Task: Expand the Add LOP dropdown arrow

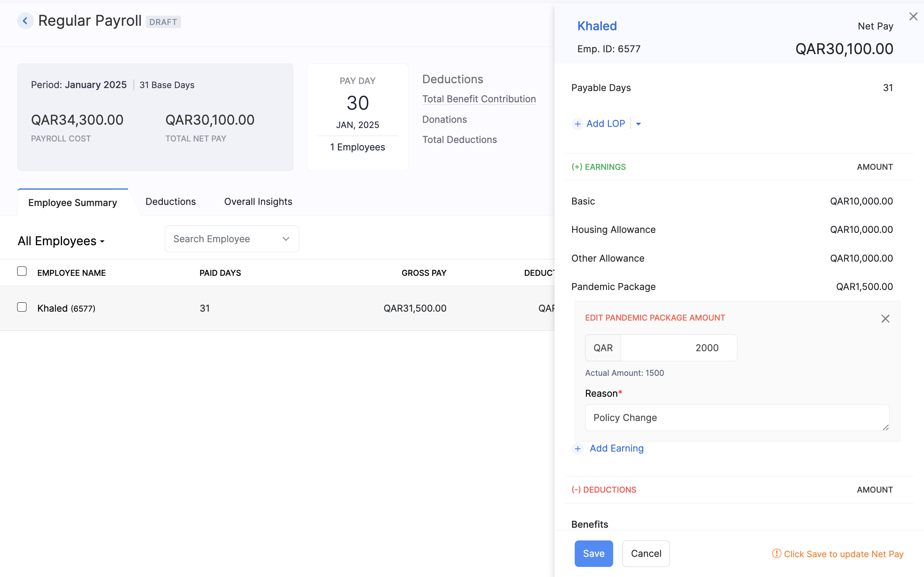Action: pyautogui.click(x=639, y=124)
